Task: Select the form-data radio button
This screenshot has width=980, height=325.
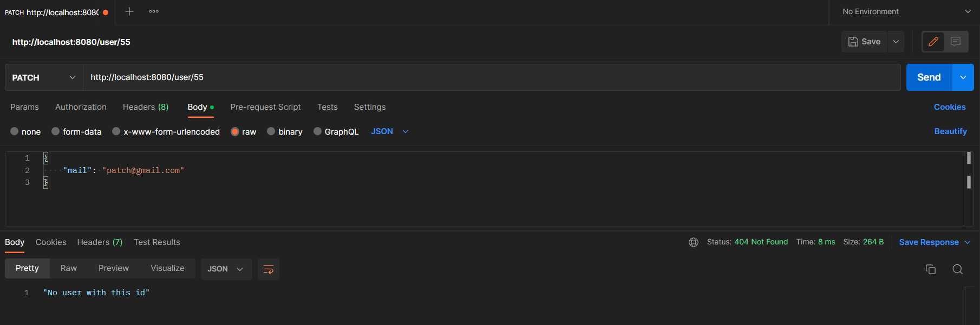Action: click(55, 131)
